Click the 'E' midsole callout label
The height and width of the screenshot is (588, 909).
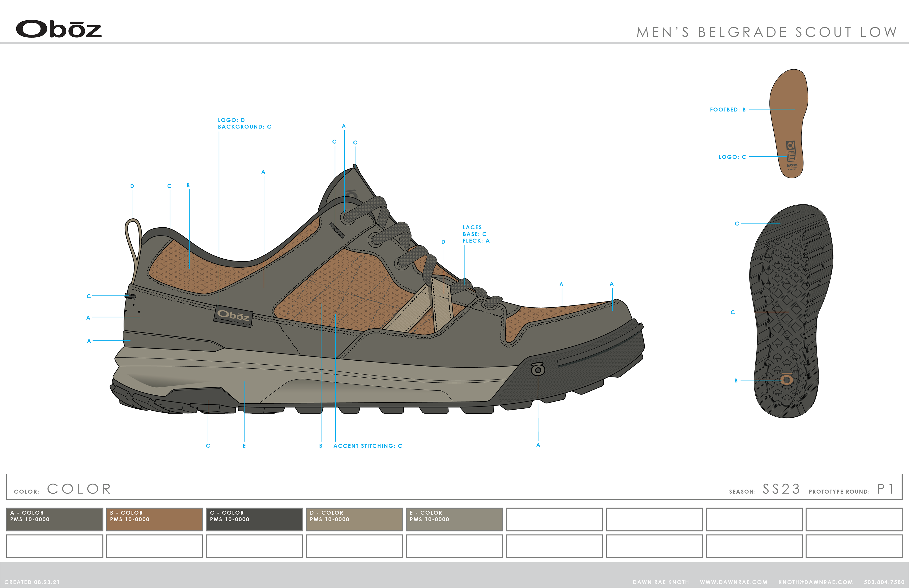pyautogui.click(x=245, y=446)
